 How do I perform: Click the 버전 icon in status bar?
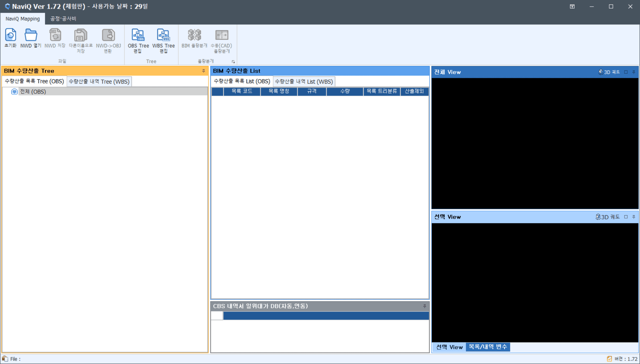point(609,359)
